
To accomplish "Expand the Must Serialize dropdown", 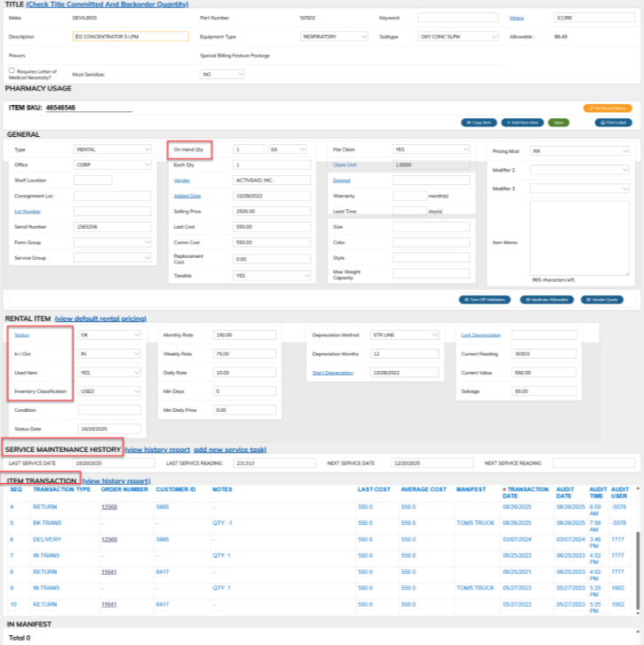I will (x=222, y=75).
